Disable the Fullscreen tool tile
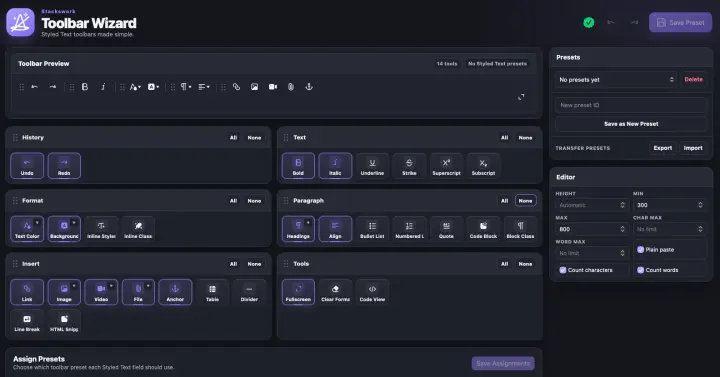The width and height of the screenshot is (720, 377). 298,292
